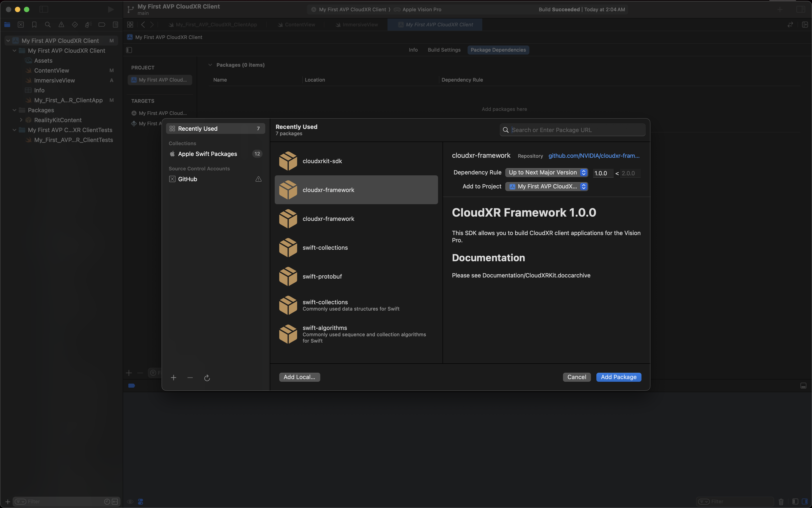Click the Run play button in the toolbar

click(111, 9)
